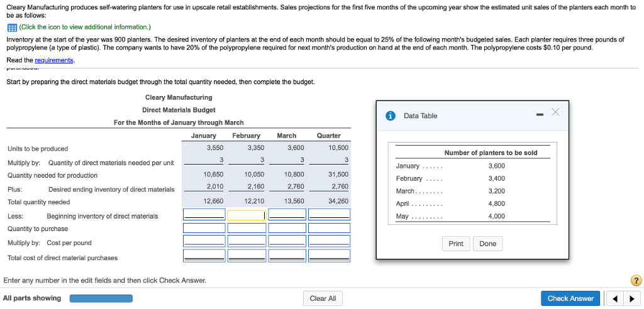Select Quarter beginning inventory input field
This screenshot has width=644, height=309.
point(329,214)
